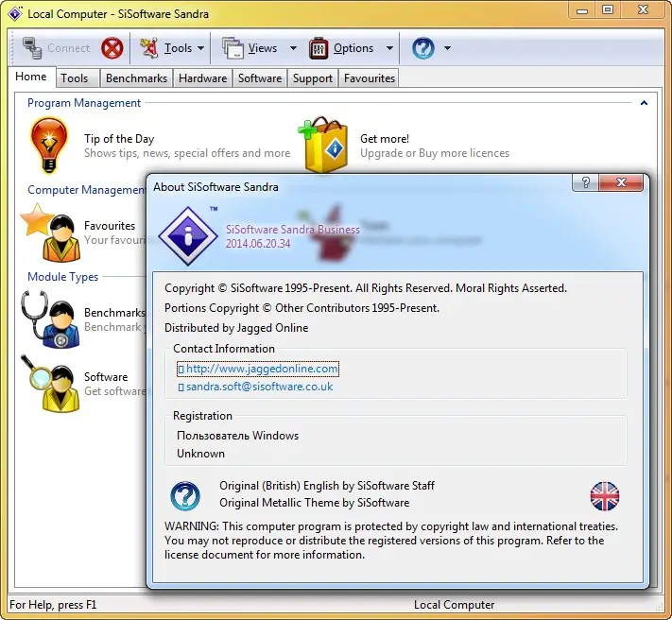The height and width of the screenshot is (620, 672).
Task: Open the Options toolbar button
Action: coord(341,48)
